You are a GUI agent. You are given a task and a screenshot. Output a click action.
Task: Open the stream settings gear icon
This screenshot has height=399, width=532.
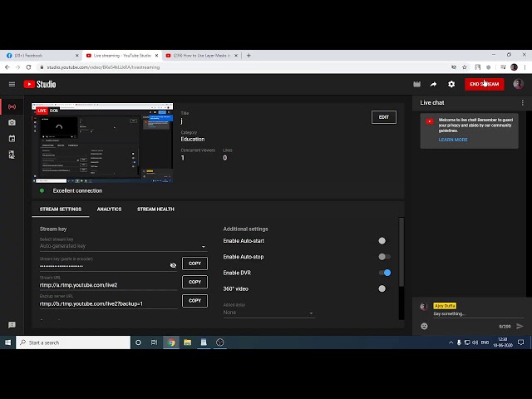pos(451,84)
